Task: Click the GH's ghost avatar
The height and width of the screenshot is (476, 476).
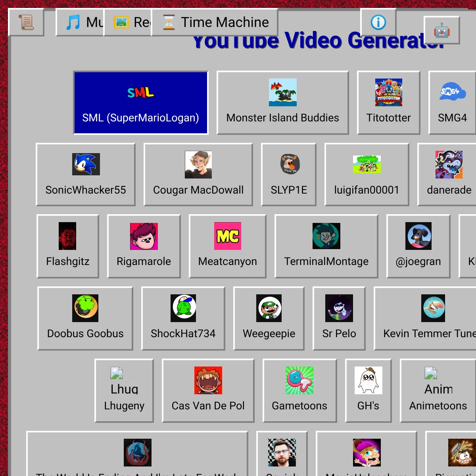Action: point(369,380)
